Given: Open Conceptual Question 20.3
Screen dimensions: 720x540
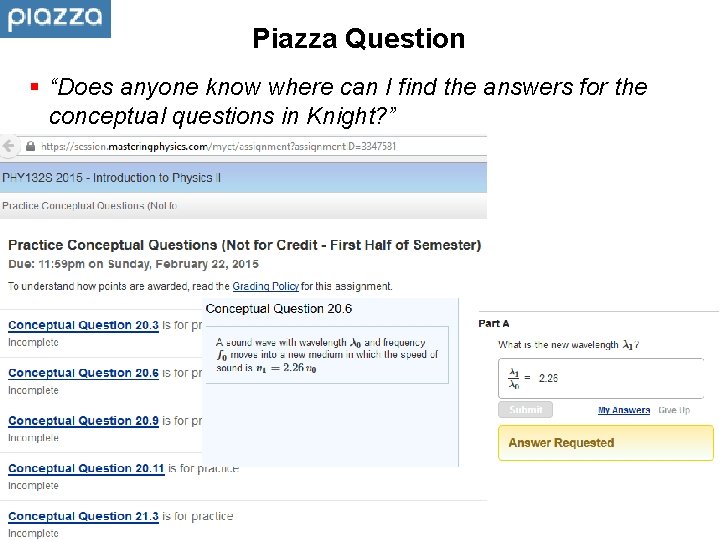Looking at the screenshot, I should tap(83, 325).
